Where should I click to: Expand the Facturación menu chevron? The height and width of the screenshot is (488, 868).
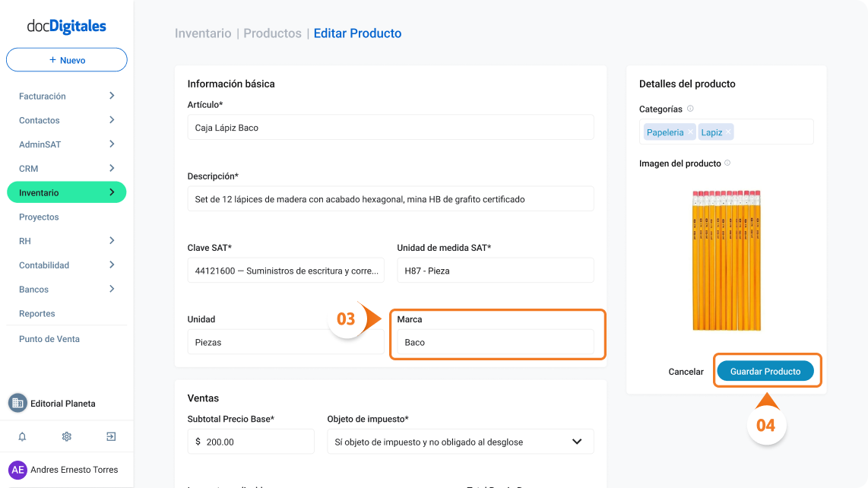click(112, 96)
